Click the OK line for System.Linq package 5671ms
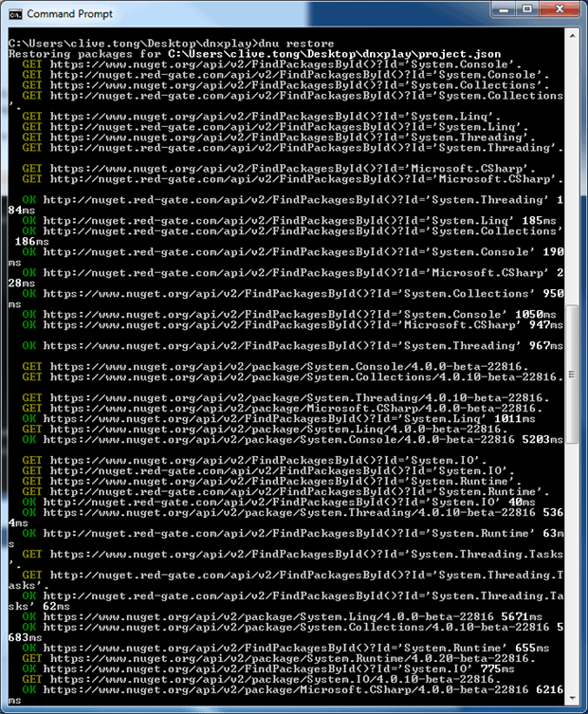Viewport: 588px width, 714px height. [283, 617]
